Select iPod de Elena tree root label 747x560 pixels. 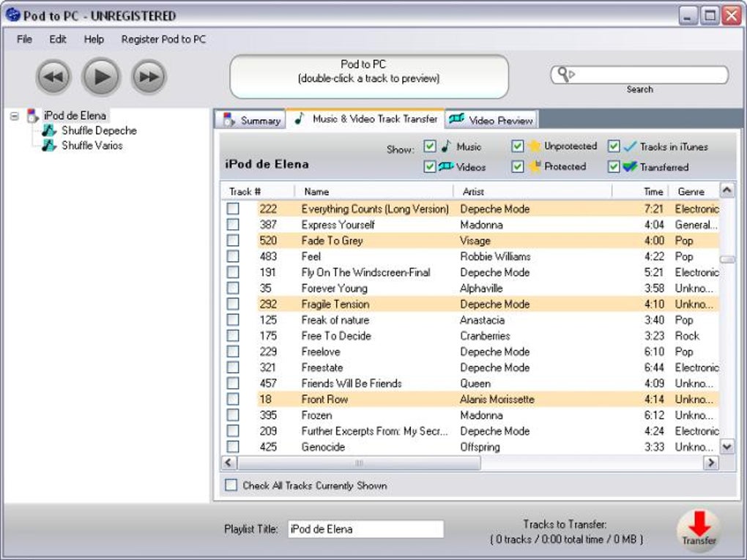75,116
